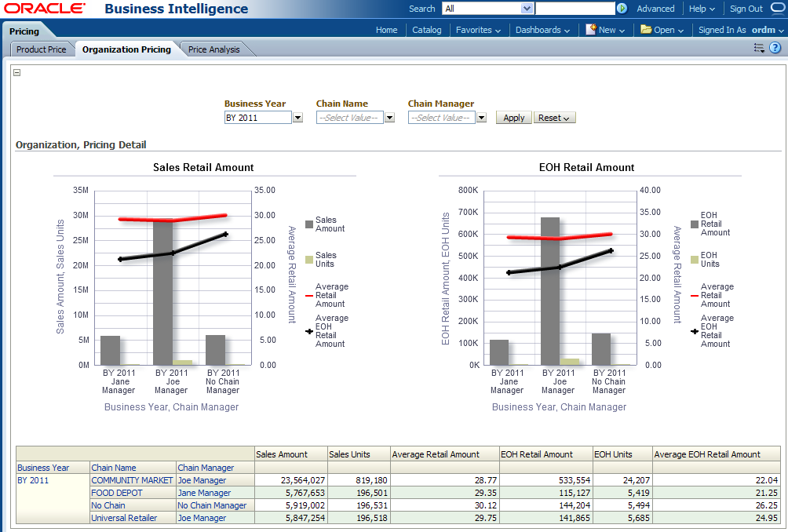Viewport: 788px width, 532px height.
Task: Click the search go arrow icon
Action: (622, 9)
